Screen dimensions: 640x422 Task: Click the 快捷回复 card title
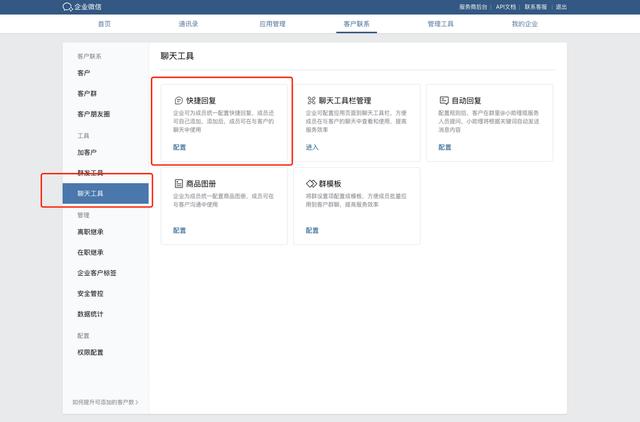(201, 100)
